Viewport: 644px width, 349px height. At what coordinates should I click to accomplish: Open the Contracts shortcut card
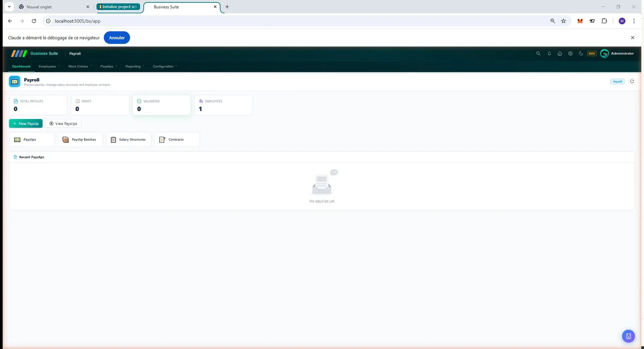pyautogui.click(x=177, y=140)
